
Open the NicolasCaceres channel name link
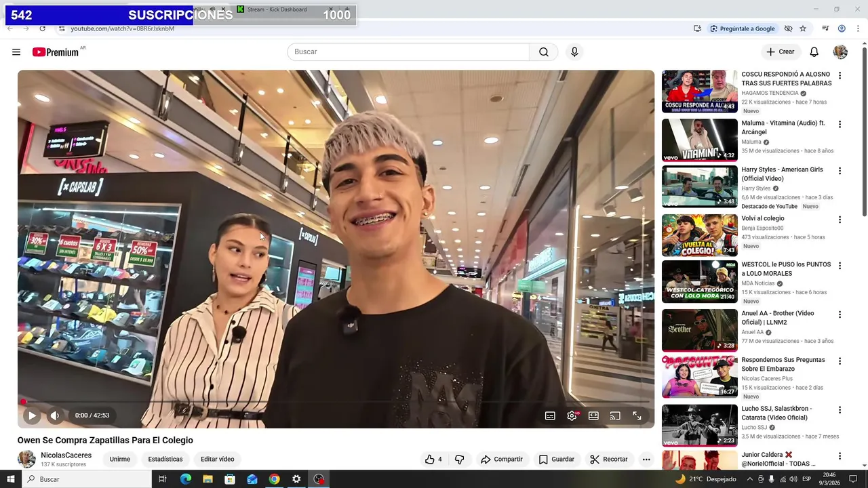click(x=66, y=455)
